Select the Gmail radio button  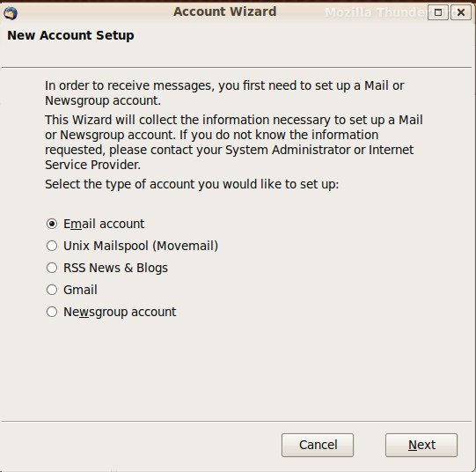click(x=52, y=290)
